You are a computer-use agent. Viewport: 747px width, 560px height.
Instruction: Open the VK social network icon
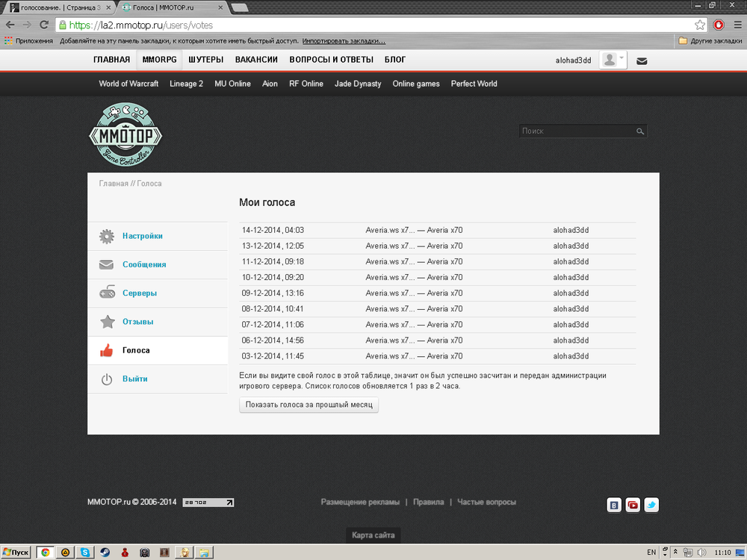(614, 505)
